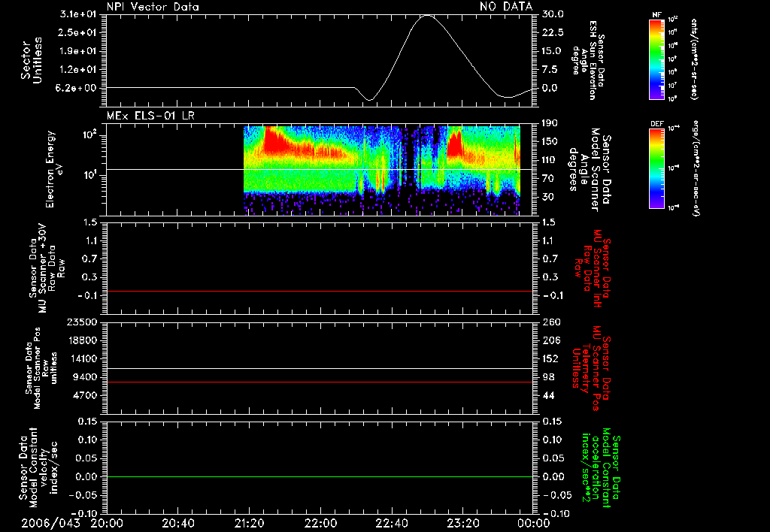Image resolution: width=770 pixels, height=532 pixels.
Task: Click the 00:00 time axis label
Action: pos(534,523)
